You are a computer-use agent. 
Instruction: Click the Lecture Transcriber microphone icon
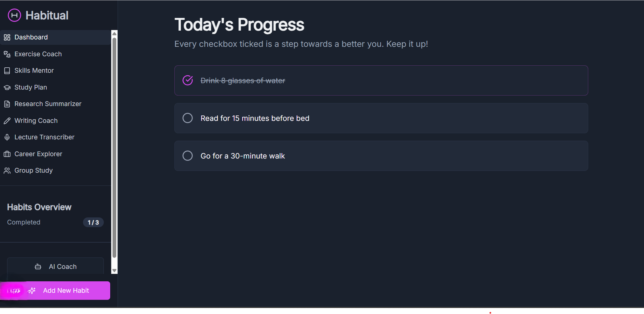(7, 137)
